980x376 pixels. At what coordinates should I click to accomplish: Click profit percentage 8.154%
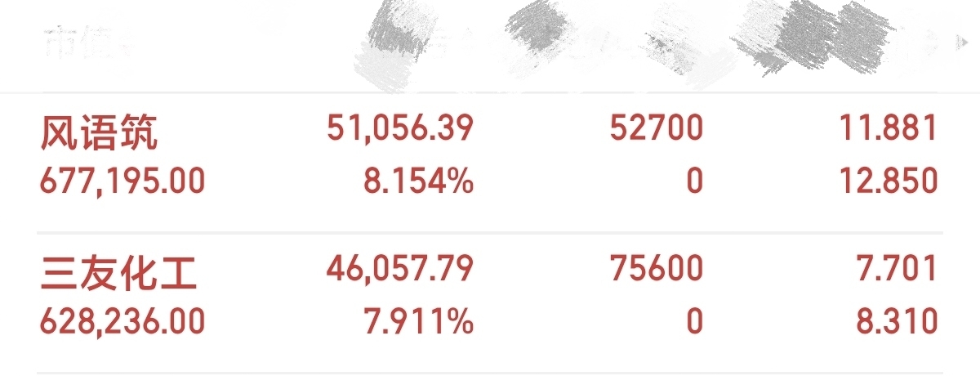click(418, 181)
